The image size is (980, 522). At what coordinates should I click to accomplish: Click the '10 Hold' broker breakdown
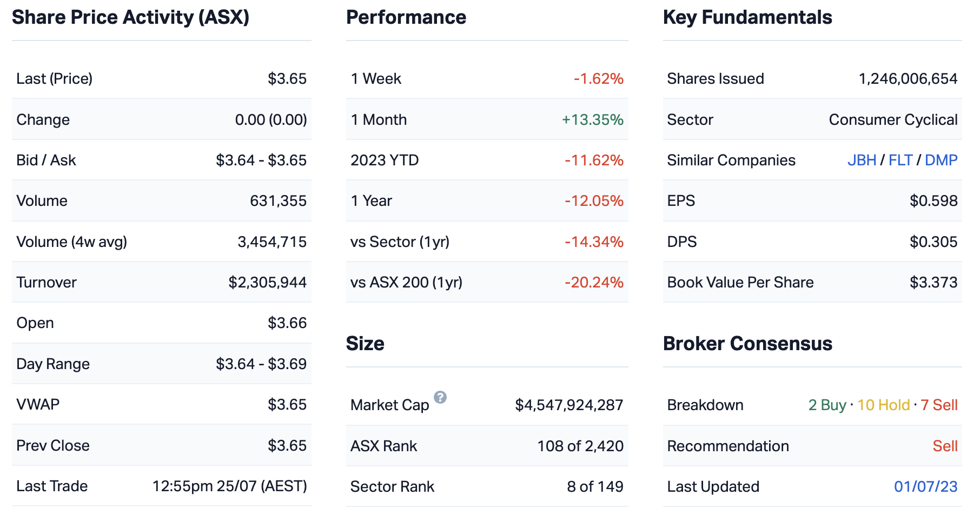pyautogui.click(x=883, y=405)
